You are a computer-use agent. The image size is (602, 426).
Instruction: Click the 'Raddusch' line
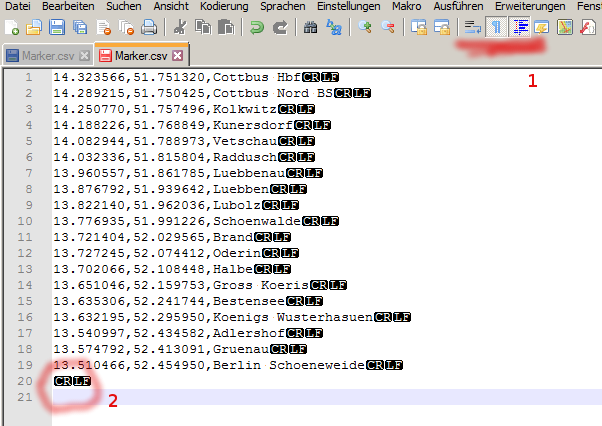coord(184,157)
